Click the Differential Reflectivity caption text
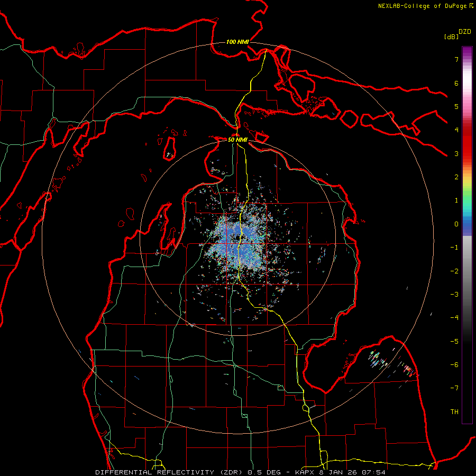The image size is (476, 476). click(240, 472)
